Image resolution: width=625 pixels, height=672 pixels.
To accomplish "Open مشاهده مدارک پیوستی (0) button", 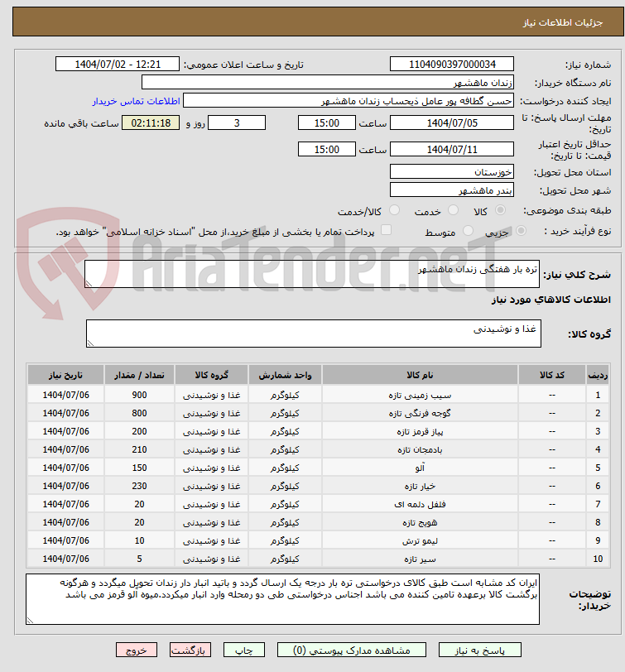I will pos(352,650).
